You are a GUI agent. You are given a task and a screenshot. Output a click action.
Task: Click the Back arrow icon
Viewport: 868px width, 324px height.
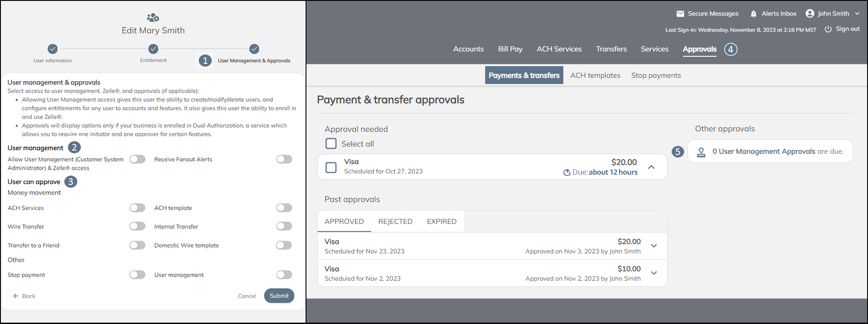[16, 296]
